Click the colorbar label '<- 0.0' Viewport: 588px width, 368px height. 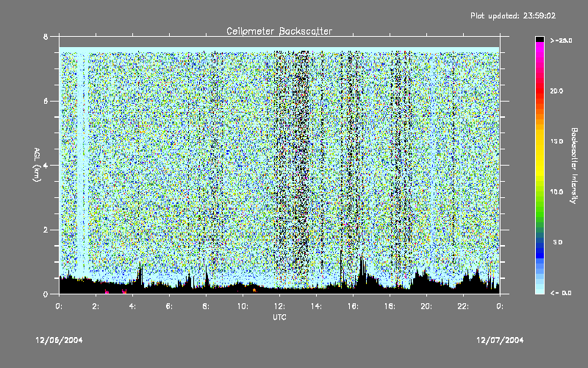click(x=561, y=293)
